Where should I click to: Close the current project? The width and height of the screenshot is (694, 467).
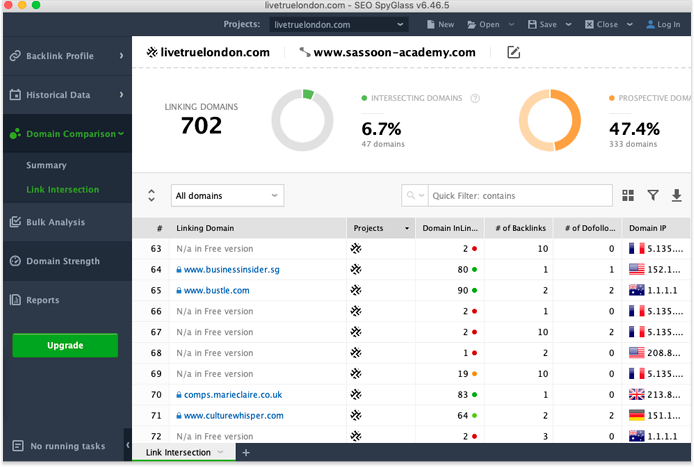click(x=601, y=25)
